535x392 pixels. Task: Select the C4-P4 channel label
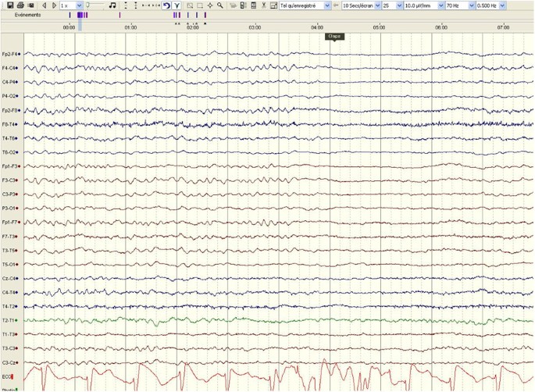10,82
